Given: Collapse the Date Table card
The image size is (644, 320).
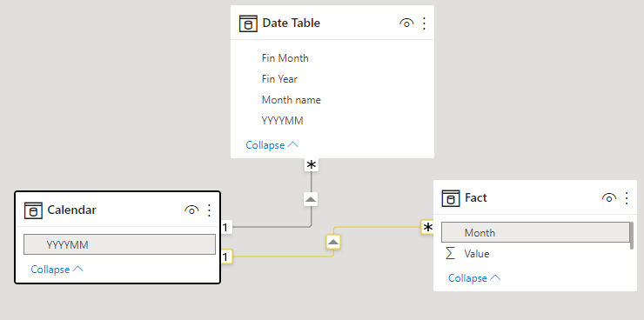Looking at the screenshot, I should [x=272, y=145].
